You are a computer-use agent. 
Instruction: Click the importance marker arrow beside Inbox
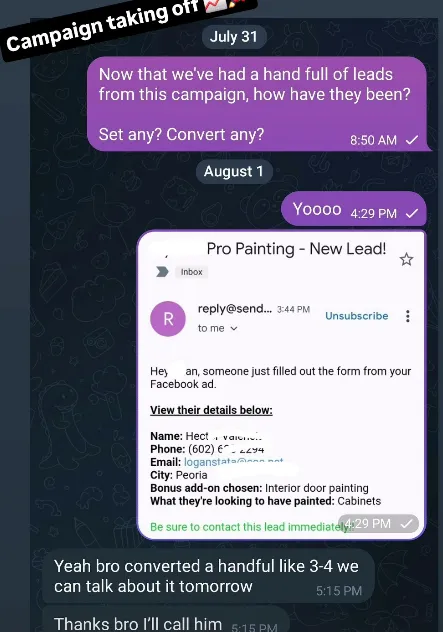point(162,272)
